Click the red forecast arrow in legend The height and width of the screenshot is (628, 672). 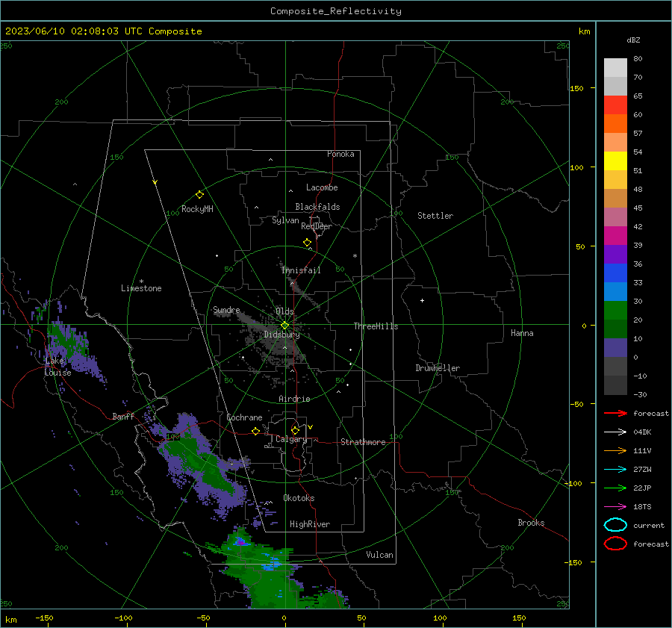[x=615, y=413]
